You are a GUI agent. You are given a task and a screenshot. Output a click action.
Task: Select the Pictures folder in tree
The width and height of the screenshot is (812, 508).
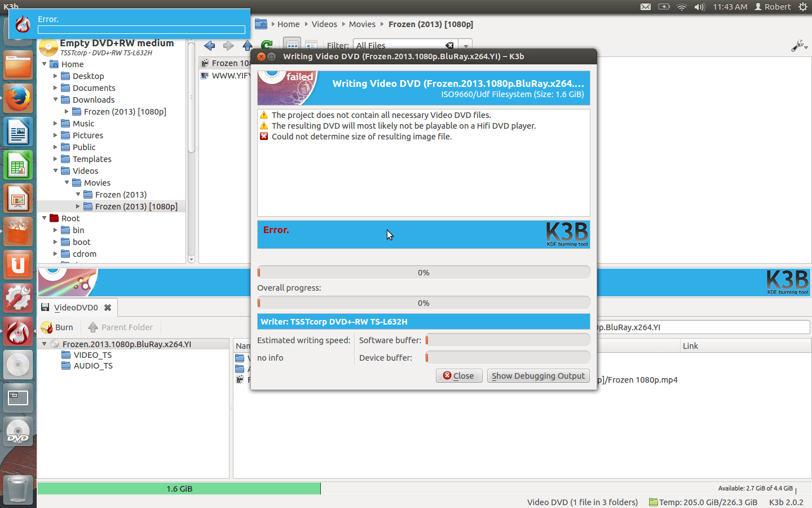click(87, 135)
